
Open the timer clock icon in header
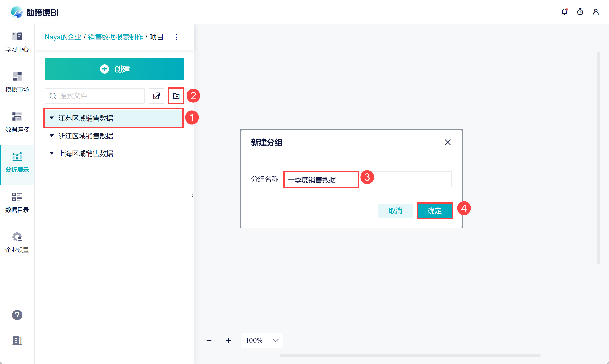pyautogui.click(x=580, y=12)
